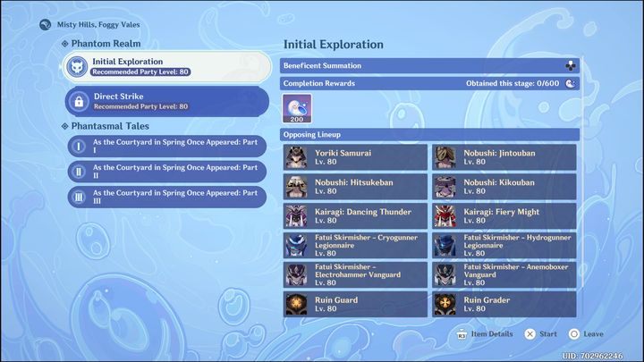Click the lock icon on Direct Strike
The width and height of the screenshot is (644, 362).
click(78, 101)
